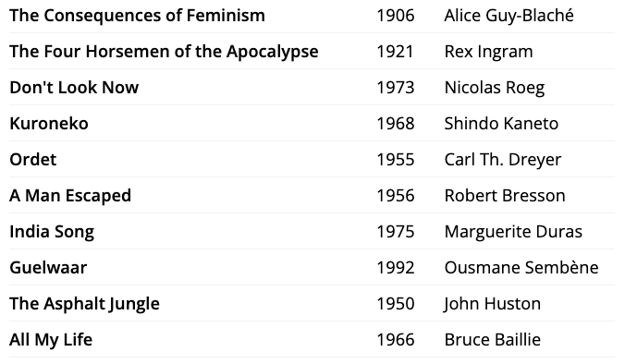The width and height of the screenshot is (625, 364).
Task: Open The Consequences of Feminism film title
Action: coord(137,16)
